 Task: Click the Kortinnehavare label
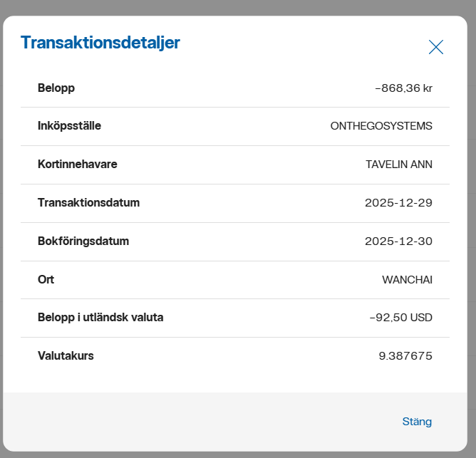[x=78, y=165]
